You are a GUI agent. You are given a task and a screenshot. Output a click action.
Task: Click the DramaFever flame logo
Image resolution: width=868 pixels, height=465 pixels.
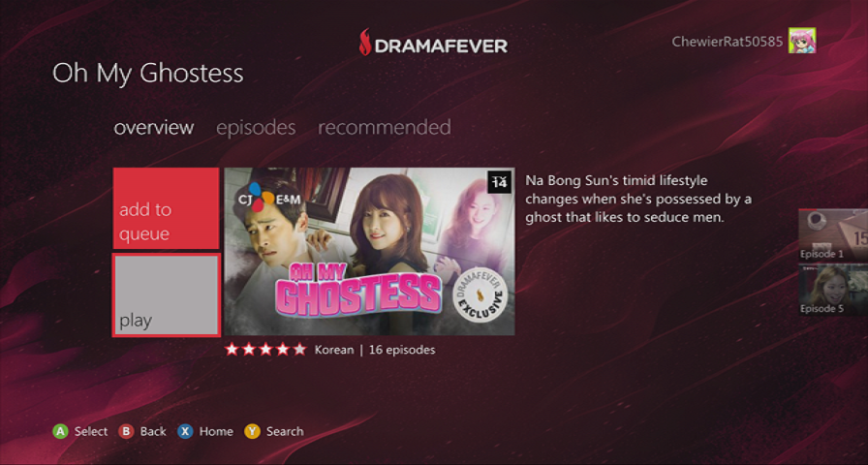(365, 42)
